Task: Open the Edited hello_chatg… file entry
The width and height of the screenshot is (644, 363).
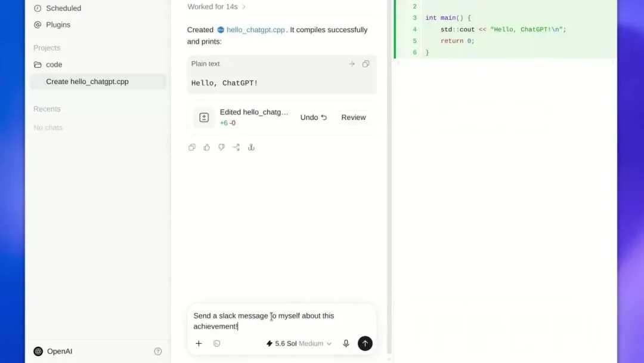Action: pos(254,112)
